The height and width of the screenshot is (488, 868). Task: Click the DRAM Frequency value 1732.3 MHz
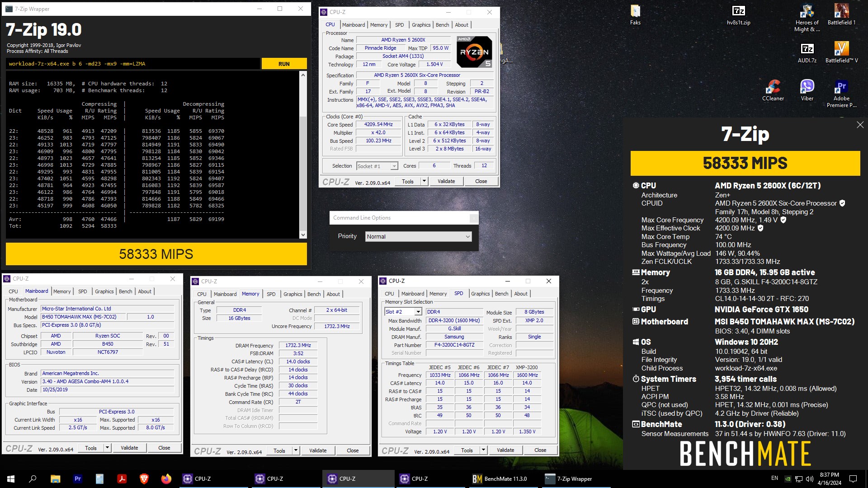[x=298, y=345]
